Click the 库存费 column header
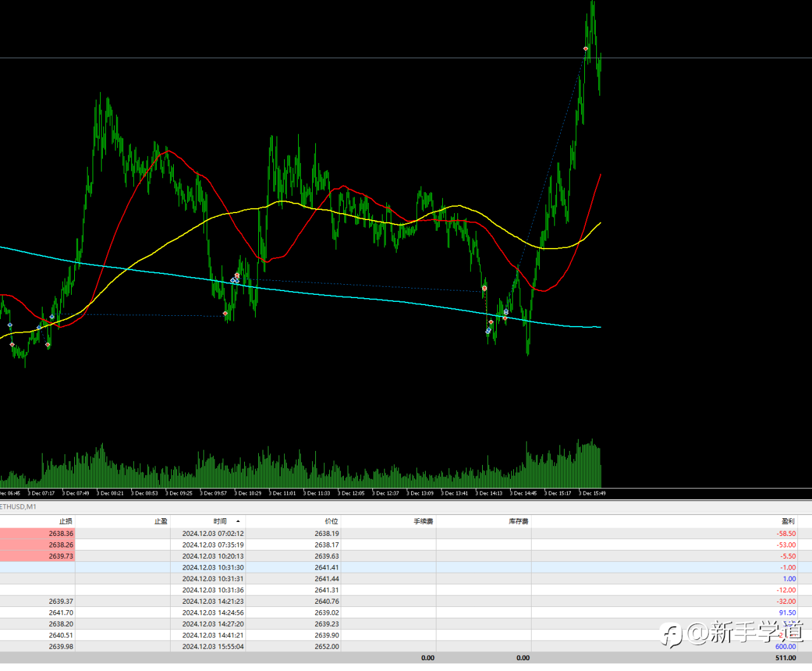 518,521
